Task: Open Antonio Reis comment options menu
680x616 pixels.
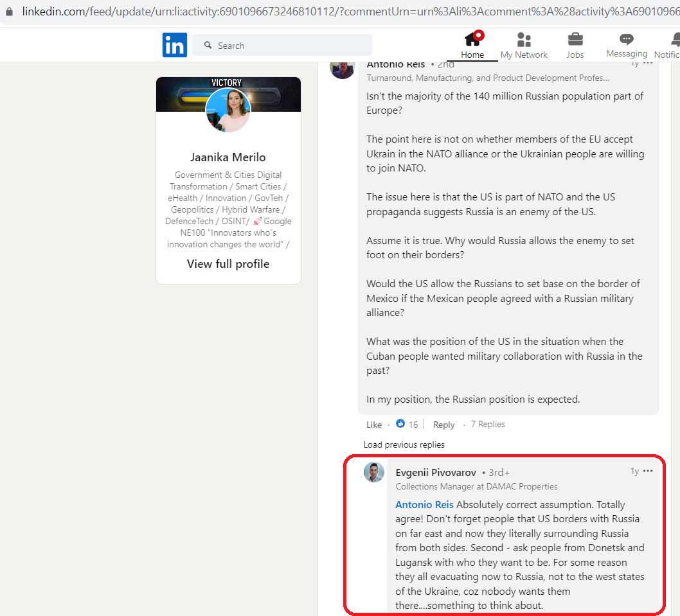Action: (648, 64)
